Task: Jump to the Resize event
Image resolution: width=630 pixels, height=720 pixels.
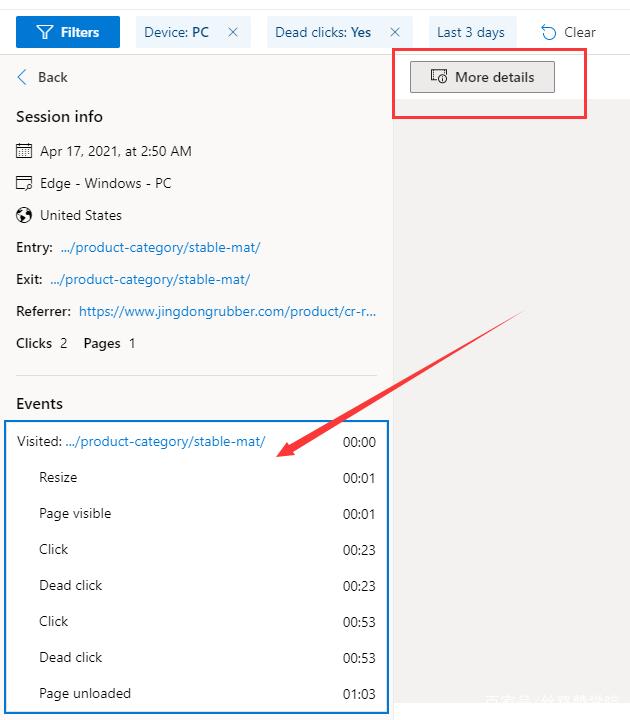Action: (58, 477)
